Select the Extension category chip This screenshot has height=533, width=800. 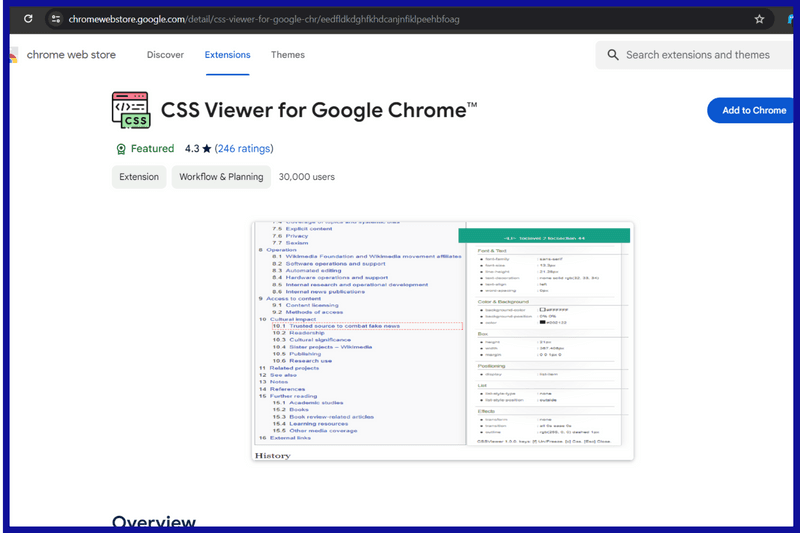[139, 177]
